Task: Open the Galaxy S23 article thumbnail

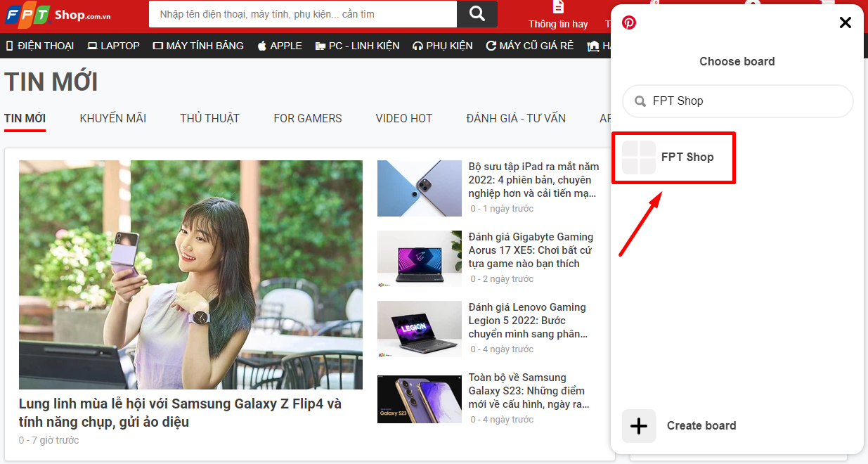Action: [x=420, y=399]
